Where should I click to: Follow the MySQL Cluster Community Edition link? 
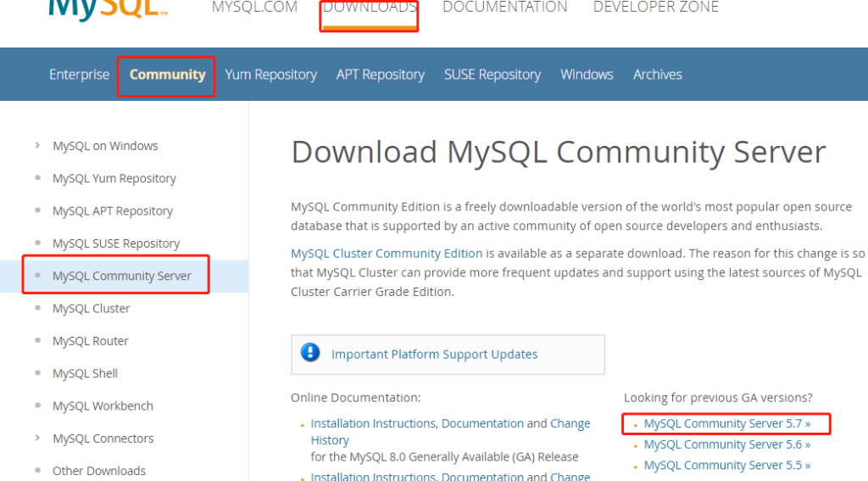click(x=387, y=254)
